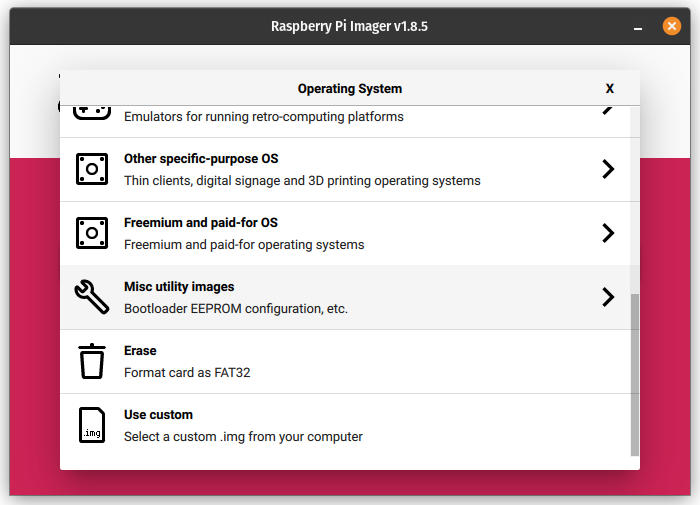Viewport: 700px width, 505px height.
Task: Open Other specific-purpose OS category title
Action: tap(201, 159)
